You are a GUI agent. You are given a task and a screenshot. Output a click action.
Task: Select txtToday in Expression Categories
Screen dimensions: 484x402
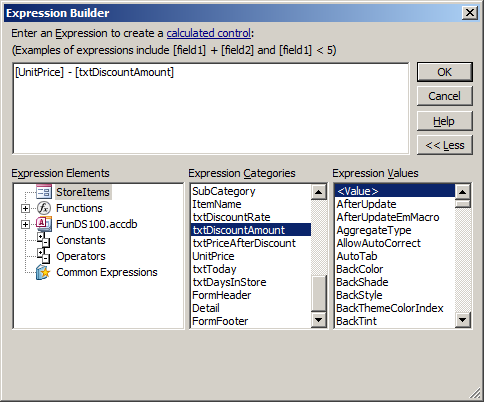coord(251,269)
